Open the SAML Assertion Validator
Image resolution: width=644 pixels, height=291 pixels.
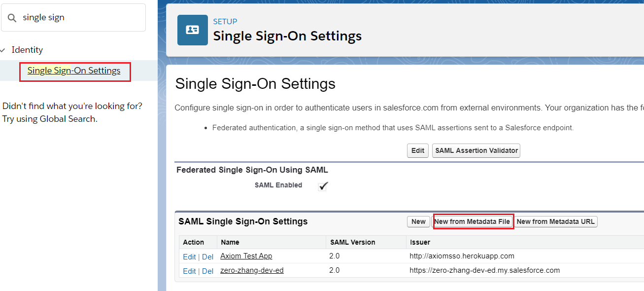[x=476, y=150]
